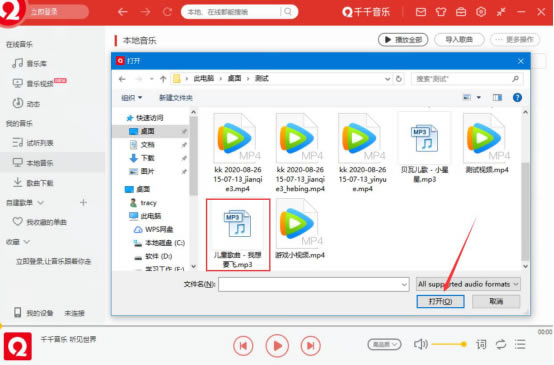
Task: Open 音乐视频 in the sidebar
Action: pos(39,83)
